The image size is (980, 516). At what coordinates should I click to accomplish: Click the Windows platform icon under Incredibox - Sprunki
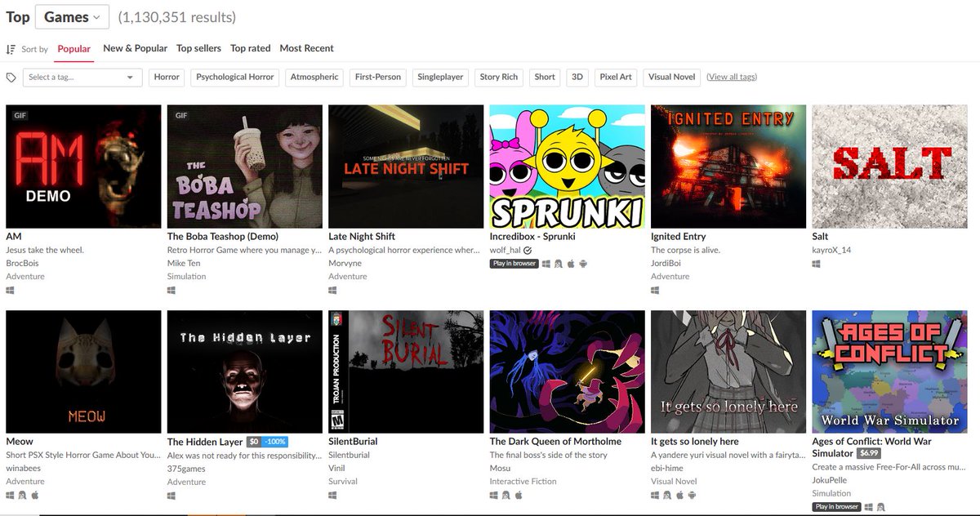546,264
